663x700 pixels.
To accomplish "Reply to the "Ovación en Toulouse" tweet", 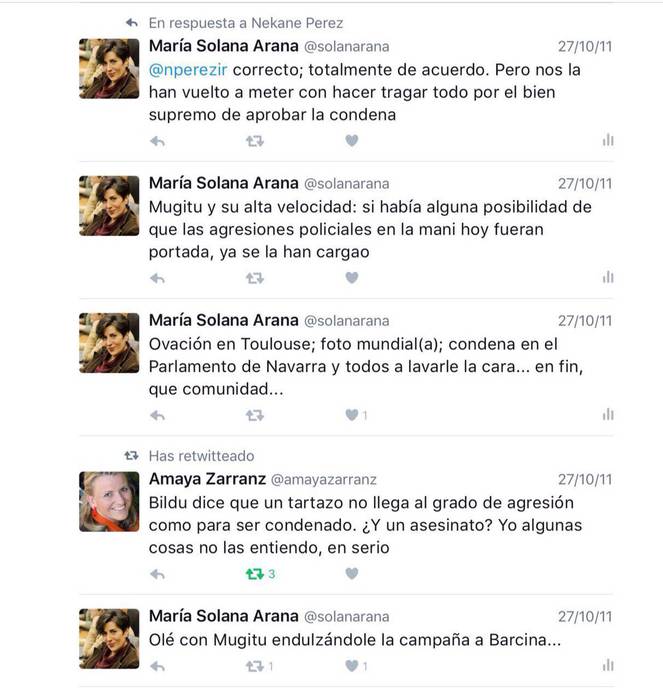I will 157,415.
